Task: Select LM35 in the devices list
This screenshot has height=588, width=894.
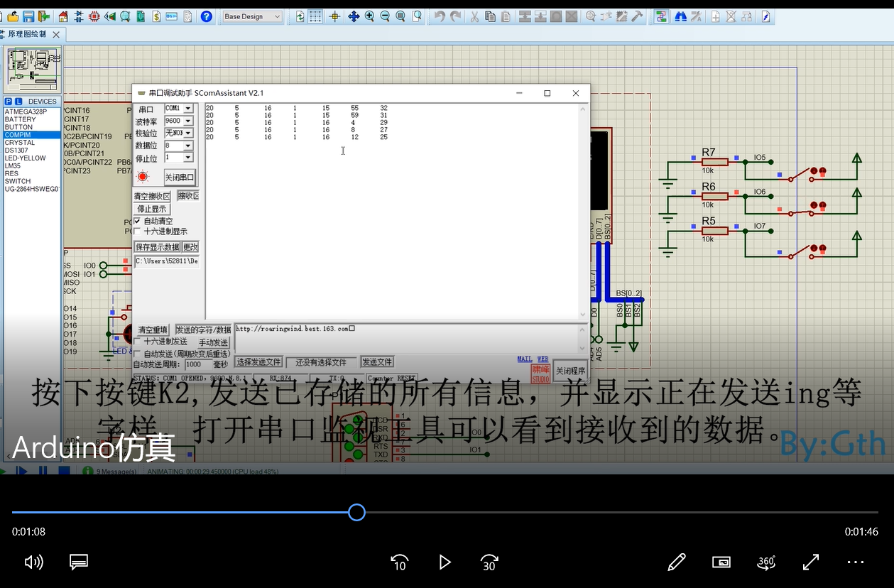Action: pos(32,165)
